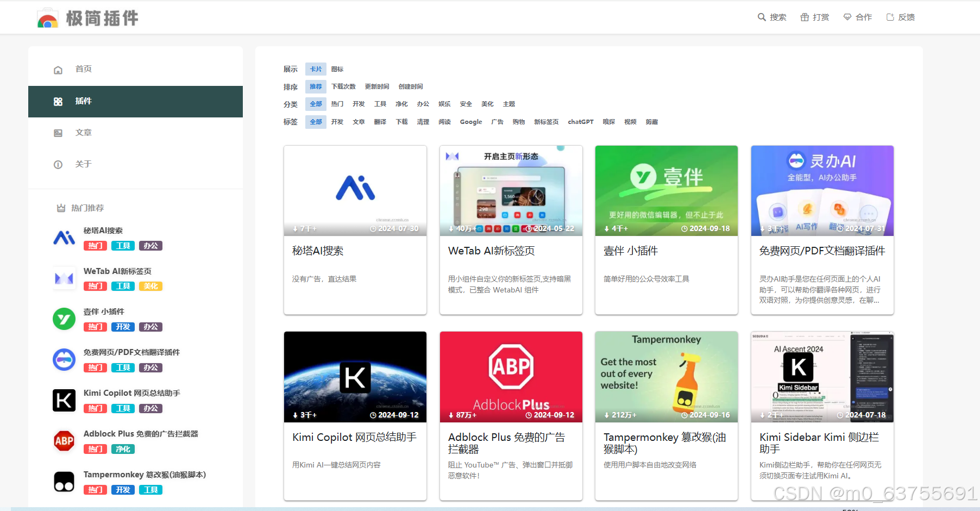
Task: Filter category by 办公
Action: [x=423, y=104]
